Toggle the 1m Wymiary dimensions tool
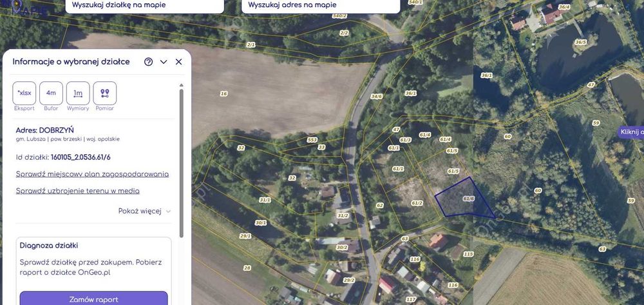Viewport: 644px width, 305px height. (x=78, y=93)
